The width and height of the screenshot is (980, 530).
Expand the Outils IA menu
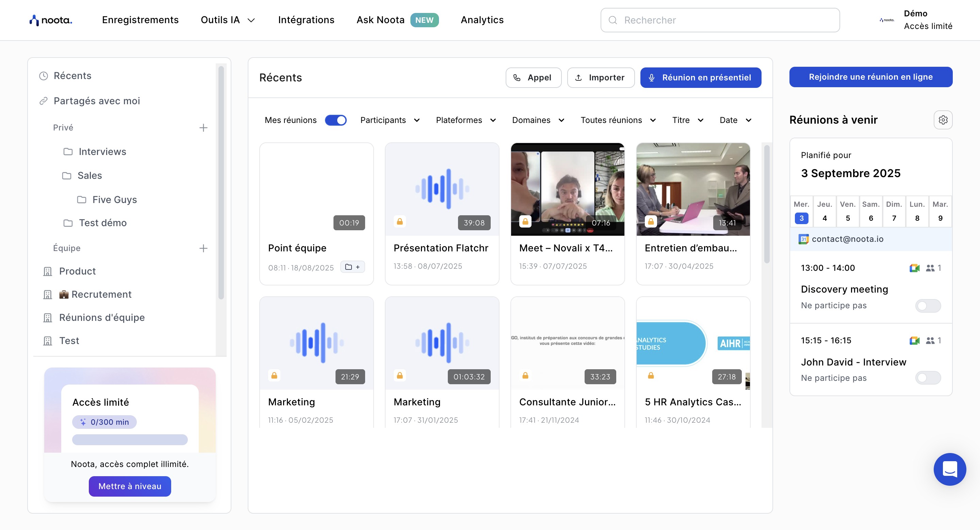228,20
